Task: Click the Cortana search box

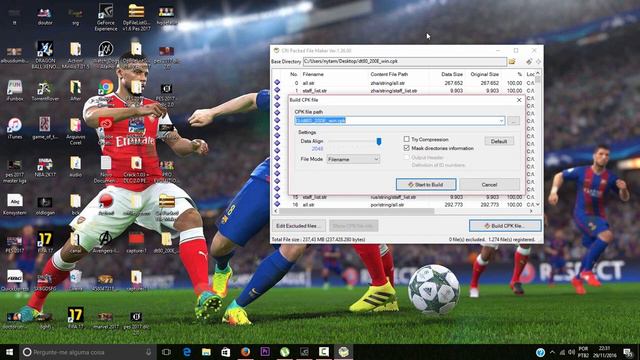Action: (88, 352)
